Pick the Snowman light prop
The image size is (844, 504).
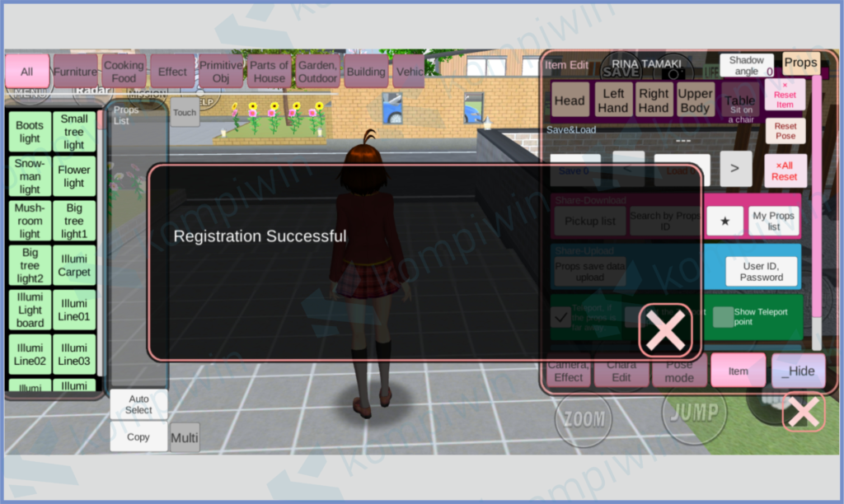tap(30, 176)
